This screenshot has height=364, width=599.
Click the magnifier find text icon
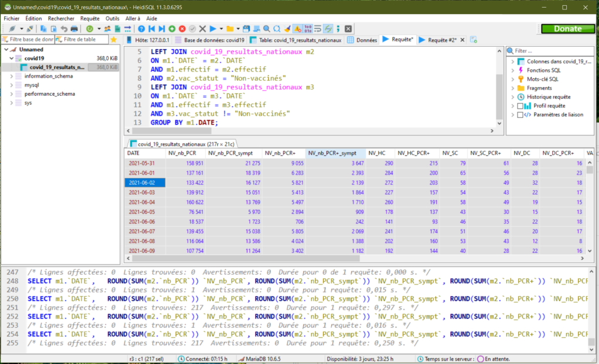267,29
